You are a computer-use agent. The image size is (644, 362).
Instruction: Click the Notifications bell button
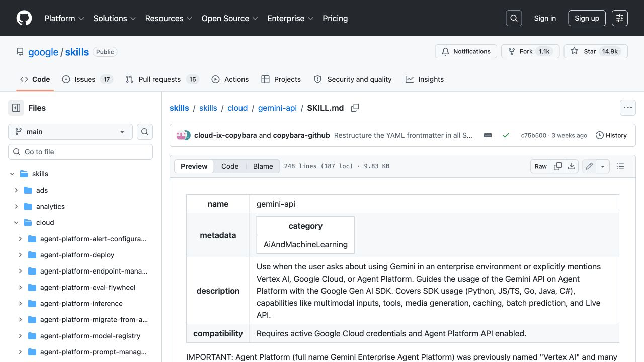(x=466, y=51)
